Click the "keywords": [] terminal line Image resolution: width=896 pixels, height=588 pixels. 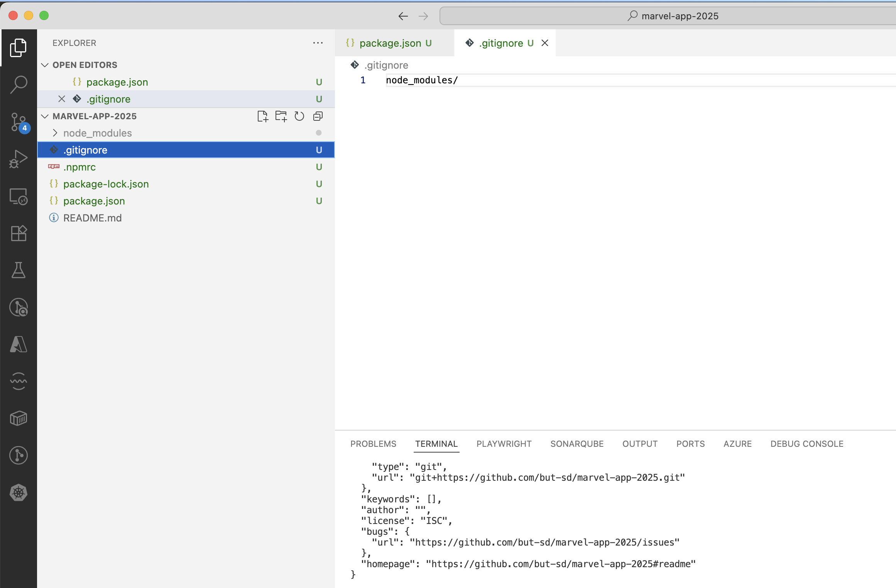pyautogui.click(x=401, y=499)
